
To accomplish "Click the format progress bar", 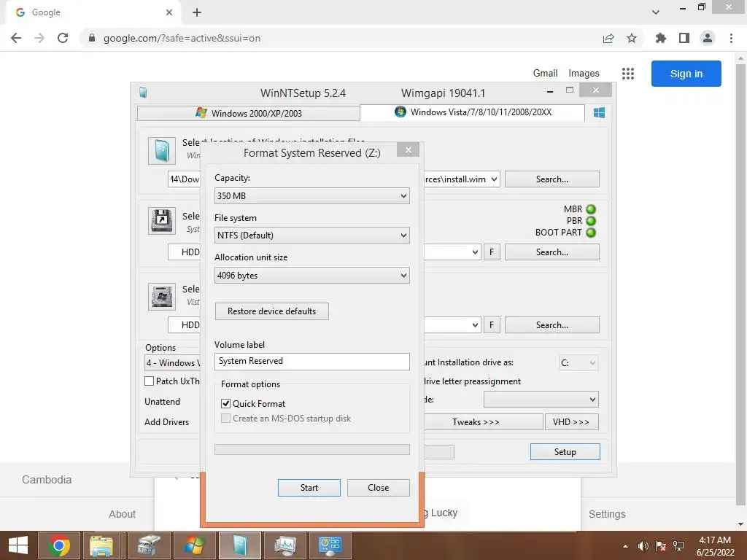I will (x=311, y=449).
